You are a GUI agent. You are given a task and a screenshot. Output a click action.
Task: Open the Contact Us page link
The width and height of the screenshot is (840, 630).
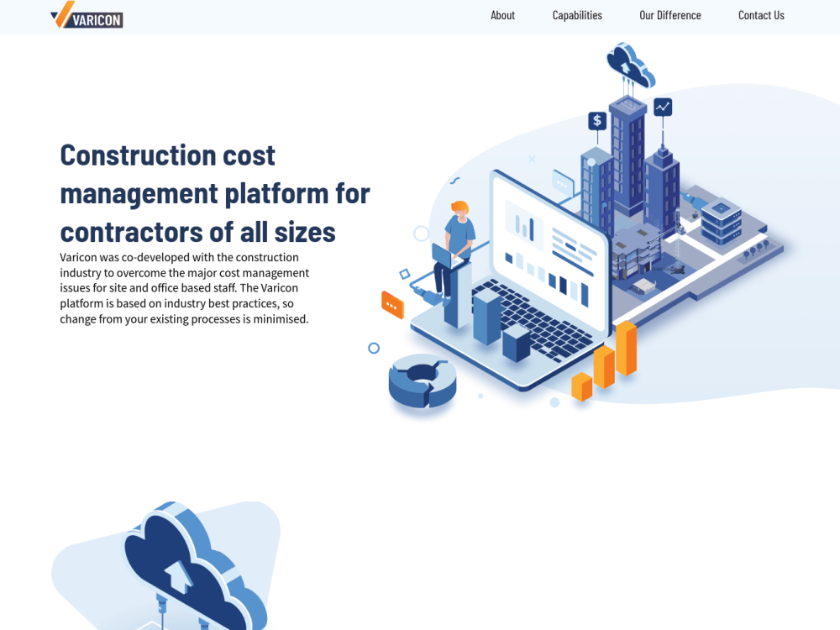click(x=761, y=15)
